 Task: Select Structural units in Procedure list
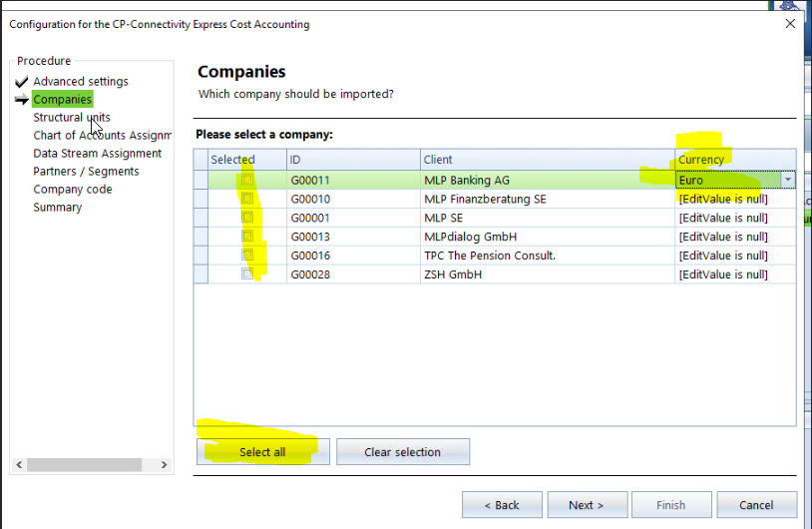[71, 118]
